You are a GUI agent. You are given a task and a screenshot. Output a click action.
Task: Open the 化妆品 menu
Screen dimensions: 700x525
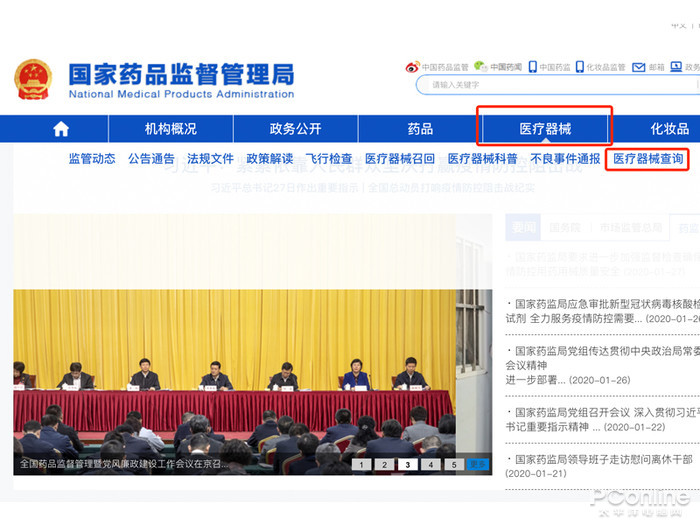coord(669,129)
